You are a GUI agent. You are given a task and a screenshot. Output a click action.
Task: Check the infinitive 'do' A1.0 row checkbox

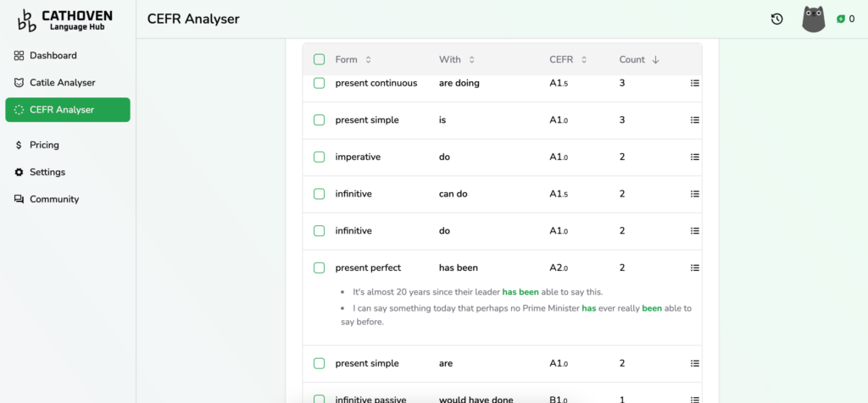(x=319, y=231)
